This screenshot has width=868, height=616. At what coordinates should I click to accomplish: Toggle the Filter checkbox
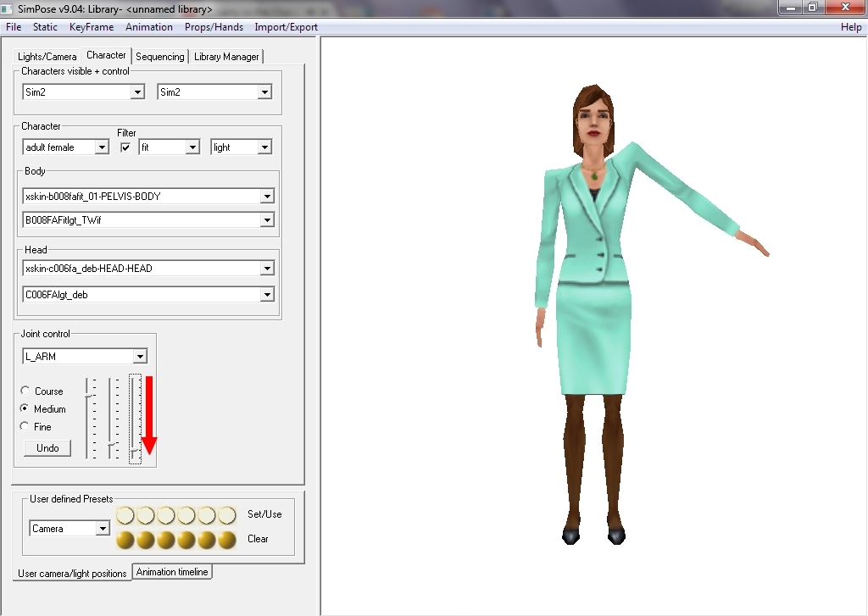(x=125, y=147)
